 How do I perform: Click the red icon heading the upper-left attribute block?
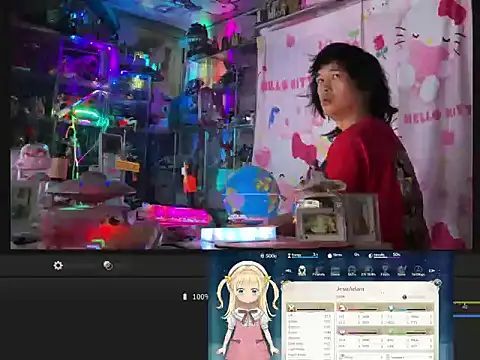[x=342, y=308]
